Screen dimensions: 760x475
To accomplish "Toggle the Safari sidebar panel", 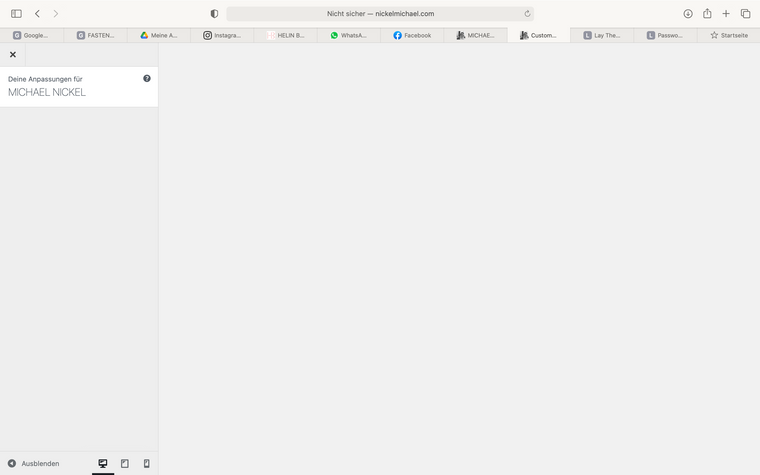I will pos(16,14).
